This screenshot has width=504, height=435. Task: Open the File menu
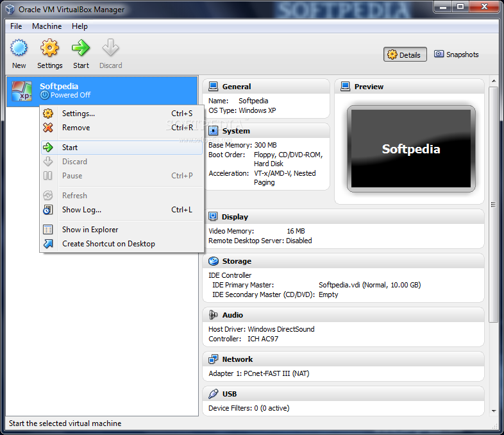tap(16, 26)
